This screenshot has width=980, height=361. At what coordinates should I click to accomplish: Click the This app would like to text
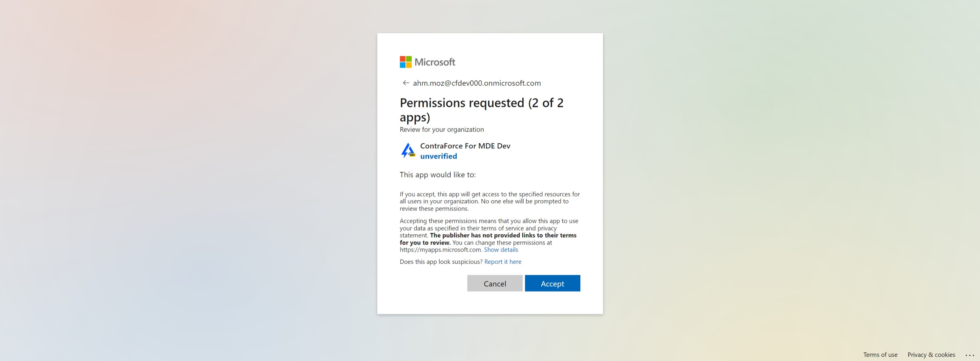tap(437, 175)
